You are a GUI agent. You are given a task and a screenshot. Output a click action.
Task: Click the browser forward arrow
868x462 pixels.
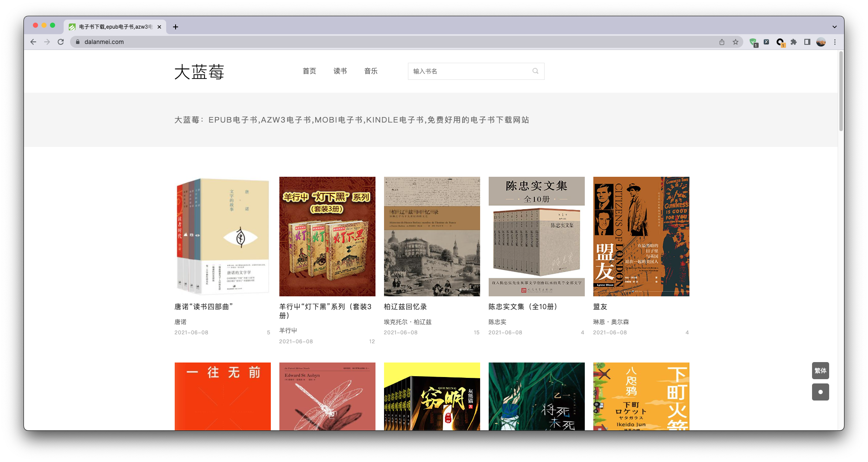tap(47, 42)
